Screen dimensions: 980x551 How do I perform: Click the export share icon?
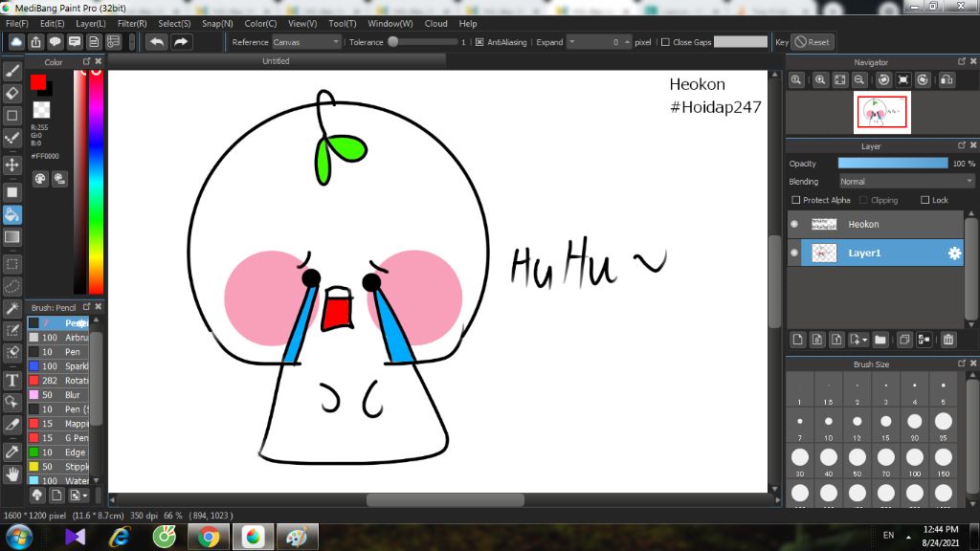35,42
